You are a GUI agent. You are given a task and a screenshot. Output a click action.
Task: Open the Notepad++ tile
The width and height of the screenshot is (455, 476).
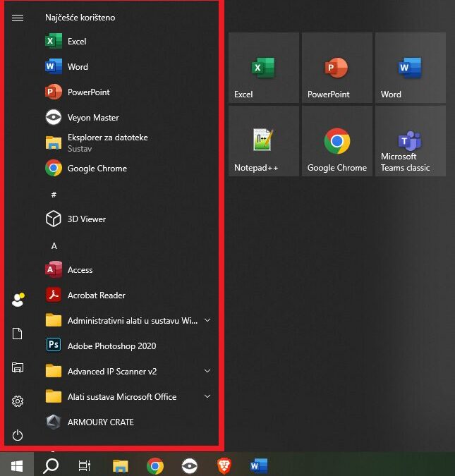coord(264,141)
